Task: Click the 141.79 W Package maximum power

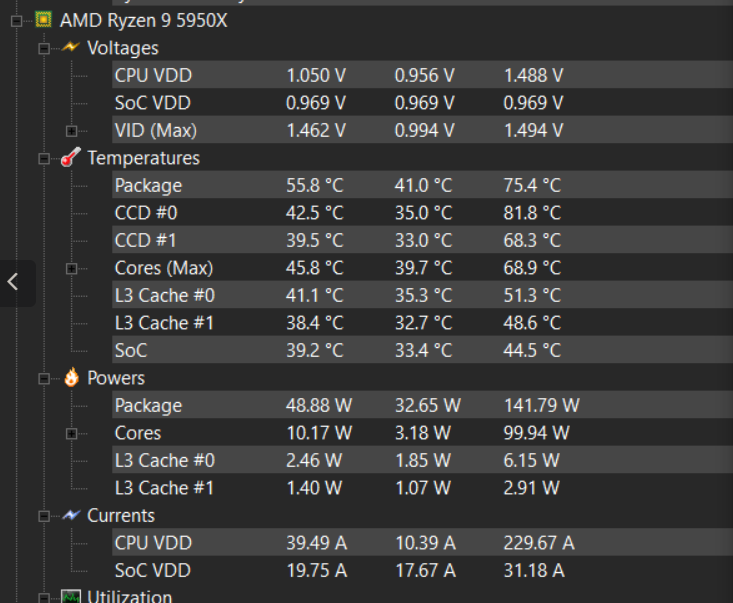Action: coord(541,405)
